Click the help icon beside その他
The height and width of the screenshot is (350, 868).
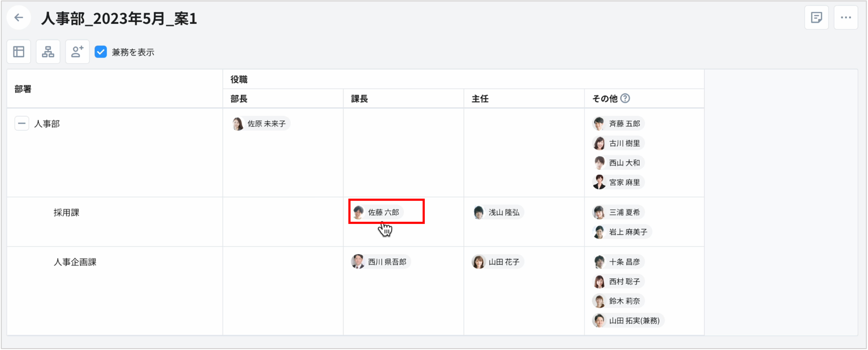tap(625, 98)
